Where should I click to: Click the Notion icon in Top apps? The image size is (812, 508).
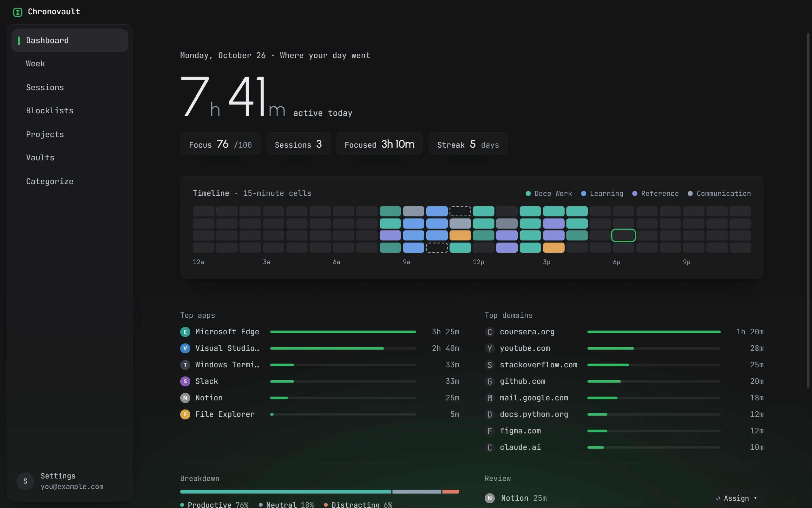coord(185,398)
